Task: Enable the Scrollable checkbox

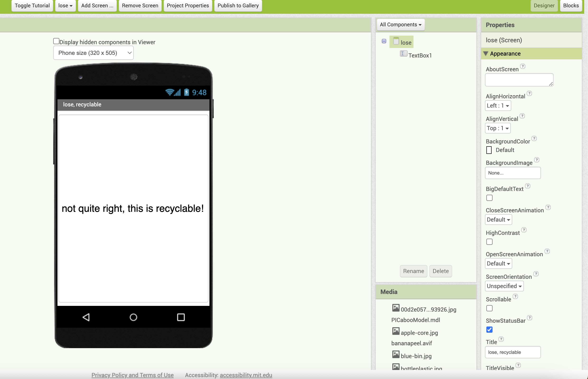Action: tap(489, 308)
